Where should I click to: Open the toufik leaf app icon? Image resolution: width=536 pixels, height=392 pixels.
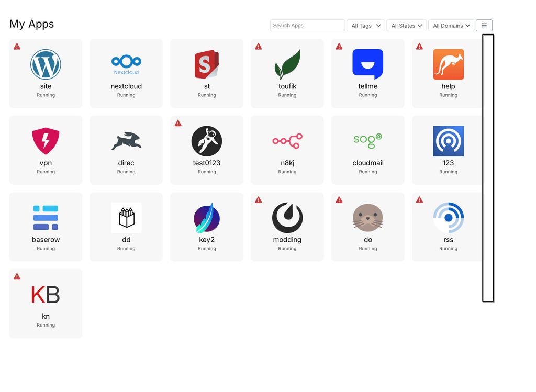pos(287,64)
